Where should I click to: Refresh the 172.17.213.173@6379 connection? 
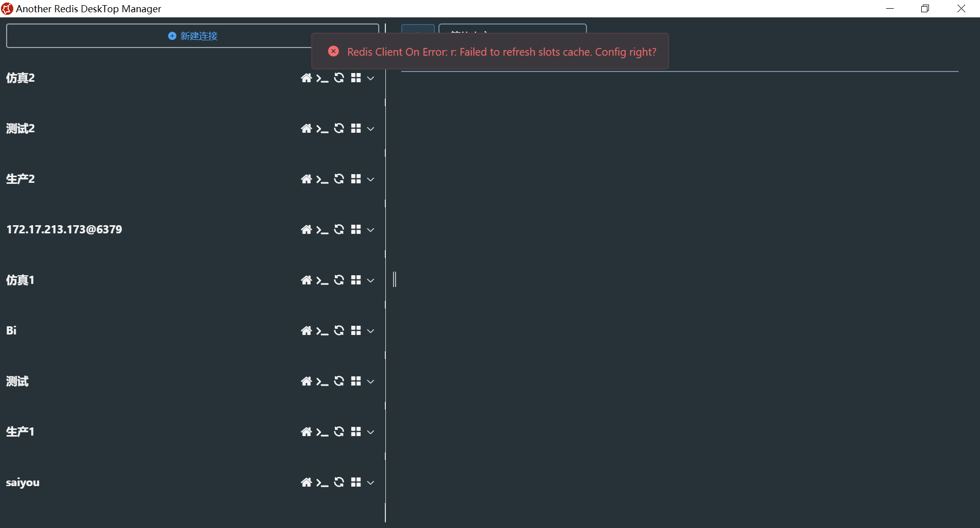[x=339, y=229]
